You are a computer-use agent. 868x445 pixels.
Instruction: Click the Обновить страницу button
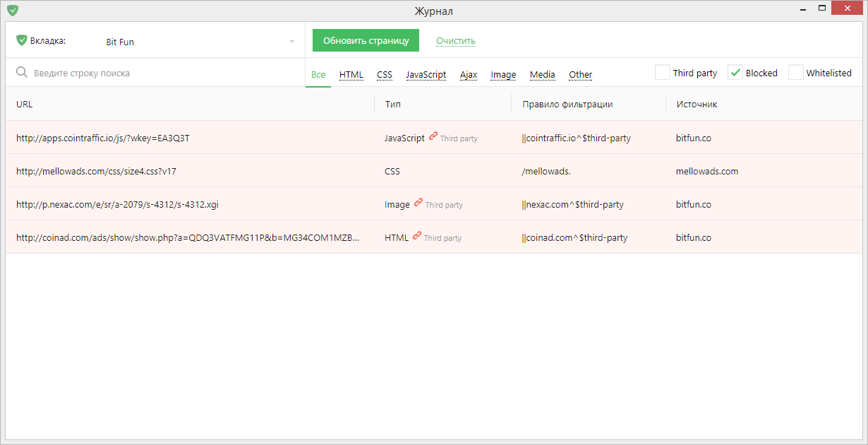tap(366, 40)
